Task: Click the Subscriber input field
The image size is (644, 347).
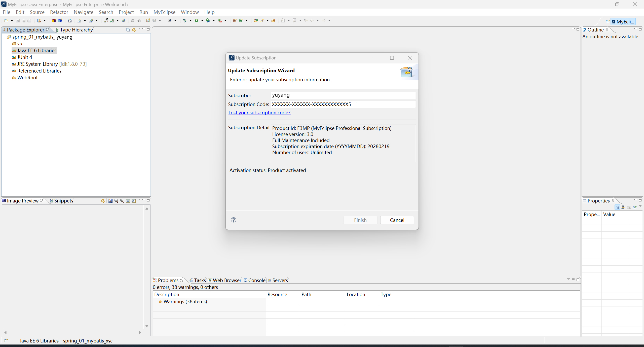Action: pyautogui.click(x=343, y=95)
